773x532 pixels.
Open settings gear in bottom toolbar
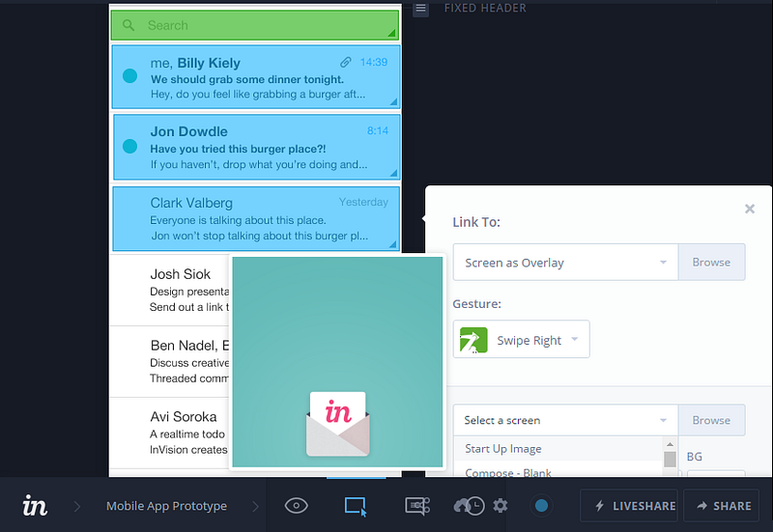tap(501, 506)
